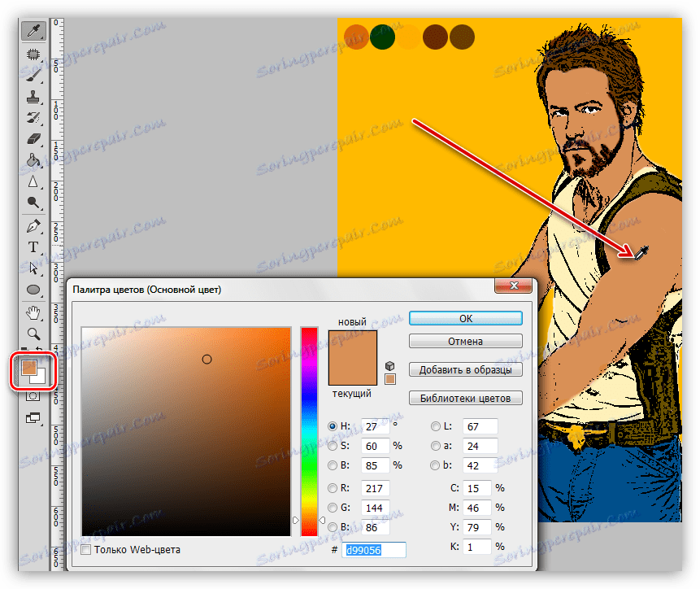This screenshot has height=589, width=700.
Task: Select the Brush tool
Action: 34,76
